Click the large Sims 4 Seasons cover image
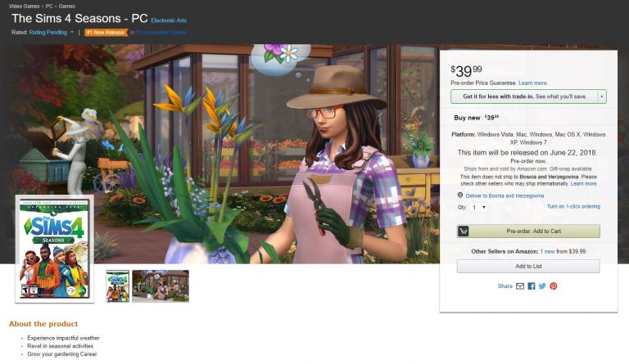The width and height of the screenshot is (629, 364). coord(55,249)
